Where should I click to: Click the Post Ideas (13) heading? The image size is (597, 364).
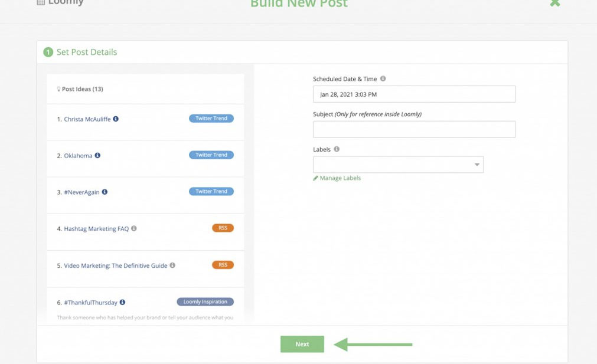pos(82,89)
